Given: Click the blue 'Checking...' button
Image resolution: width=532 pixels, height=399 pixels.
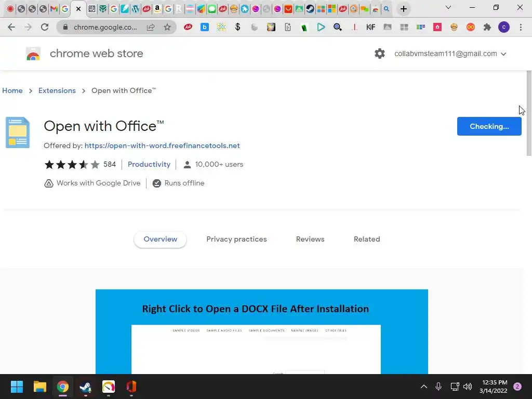Looking at the screenshot, I should [489, 126].
